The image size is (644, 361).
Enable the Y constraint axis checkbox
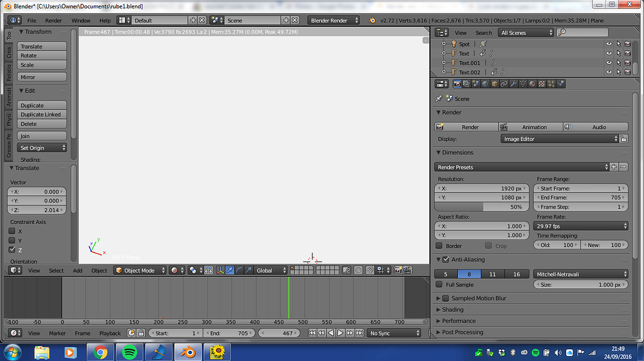(12, 241)
